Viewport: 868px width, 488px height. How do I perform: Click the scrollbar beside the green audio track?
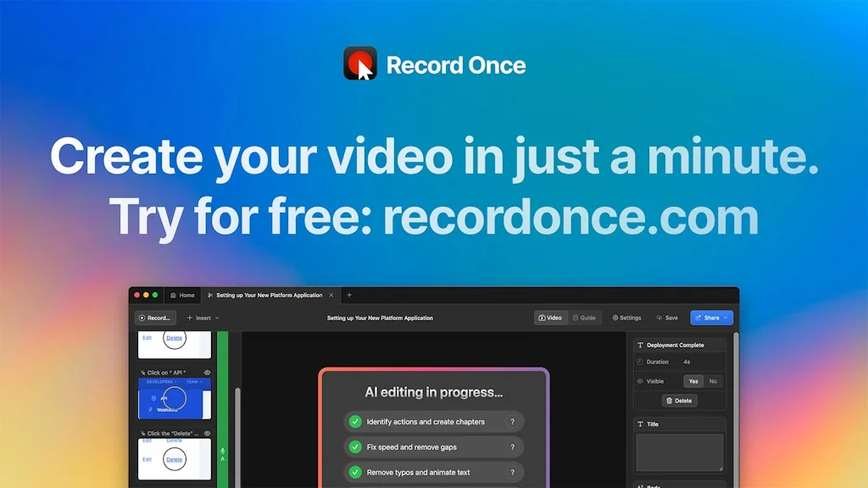coord(237,437)
